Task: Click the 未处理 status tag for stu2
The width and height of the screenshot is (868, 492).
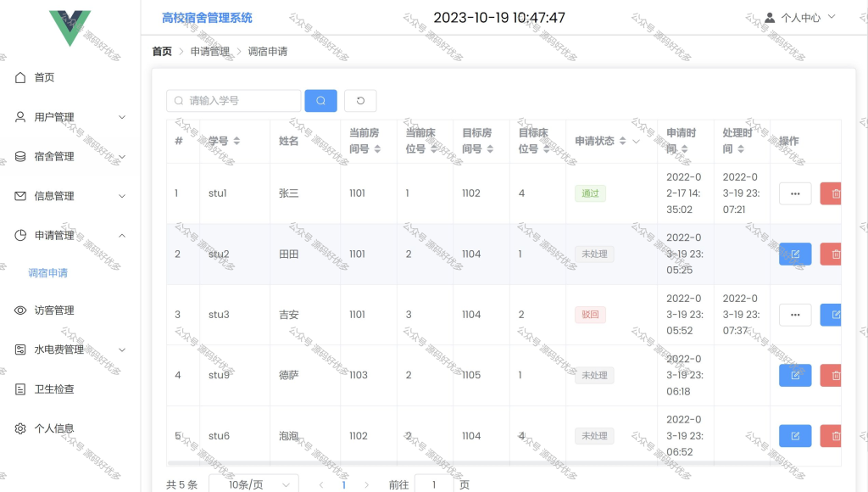Action: (x=594, y=254)
